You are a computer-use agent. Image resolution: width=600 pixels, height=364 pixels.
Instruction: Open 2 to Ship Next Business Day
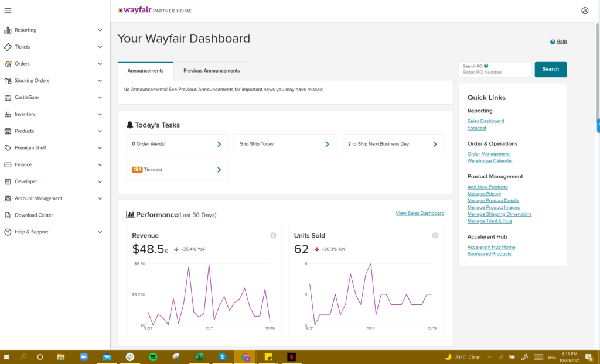pos(393,144)
